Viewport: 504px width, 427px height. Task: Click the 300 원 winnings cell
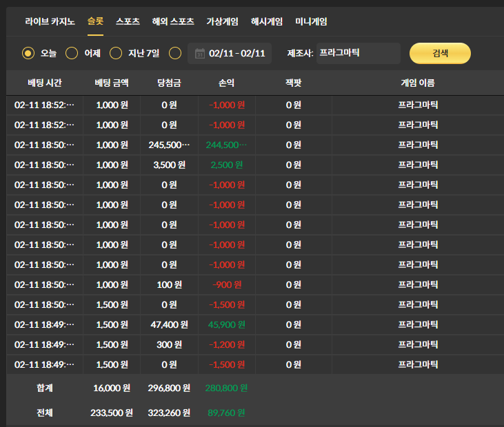pyautogui.click(x=170, y=345)
